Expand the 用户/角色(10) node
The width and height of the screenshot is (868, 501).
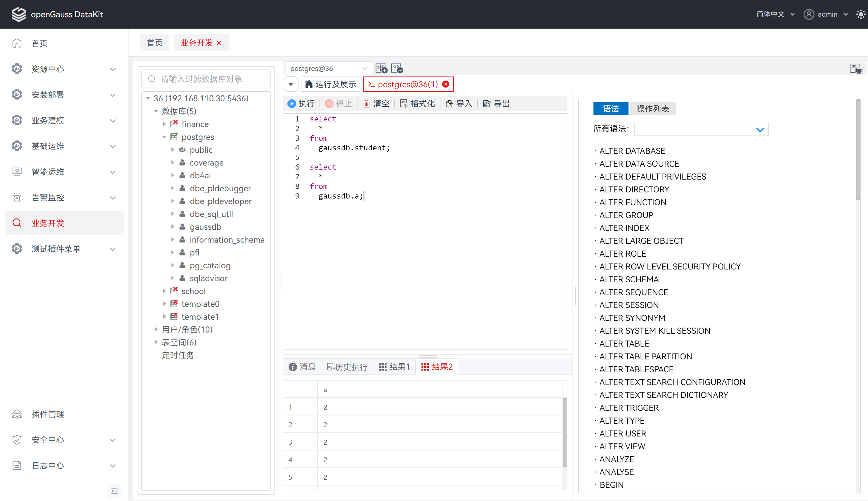(156, 329)
